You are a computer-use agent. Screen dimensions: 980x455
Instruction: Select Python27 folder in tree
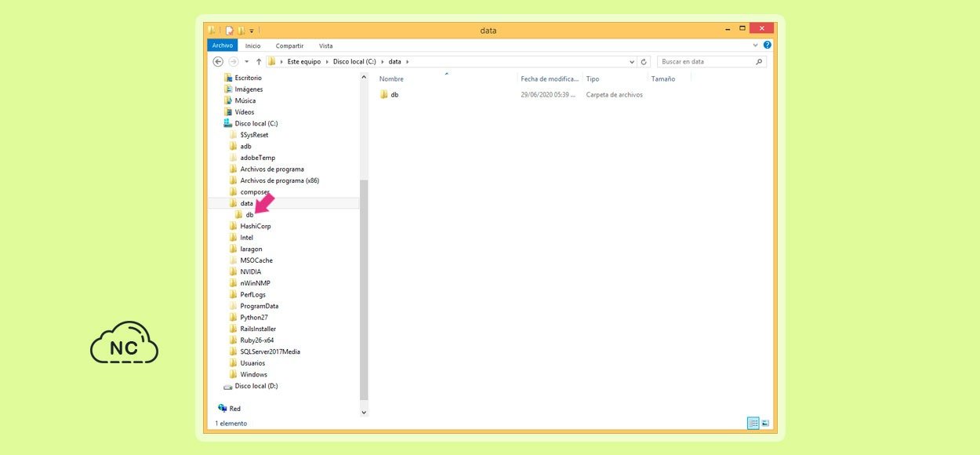pos(253,318)
